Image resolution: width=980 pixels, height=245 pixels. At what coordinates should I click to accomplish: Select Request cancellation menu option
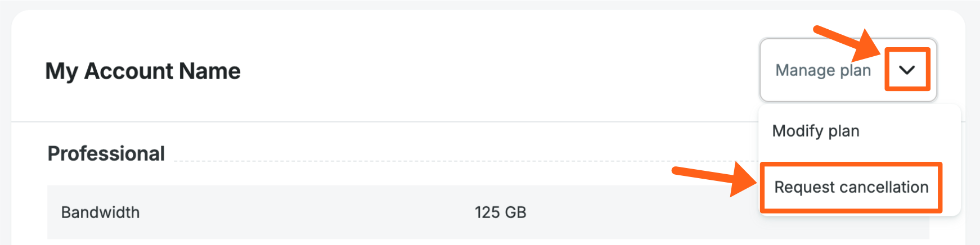pos(851,187)
